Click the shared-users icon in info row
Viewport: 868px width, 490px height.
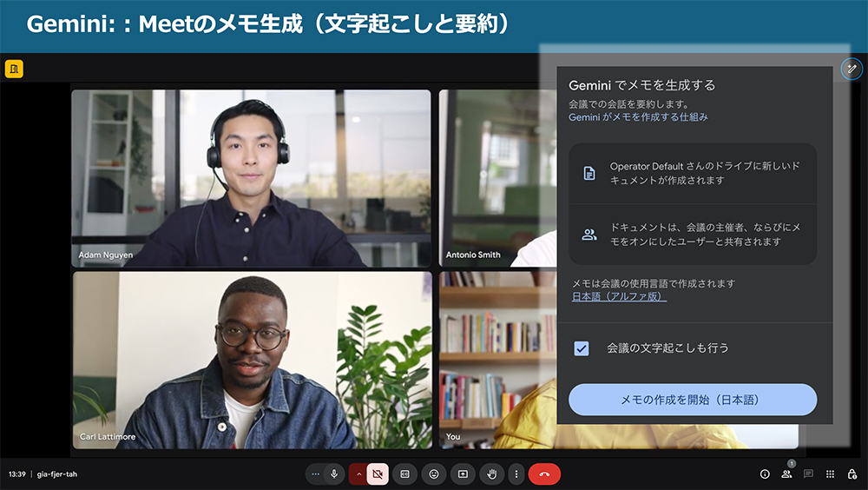click(589, 235)
